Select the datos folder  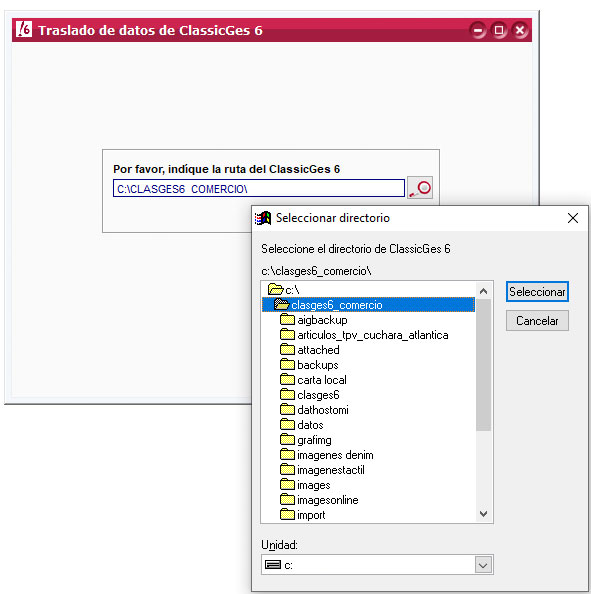tap(302, 425)
